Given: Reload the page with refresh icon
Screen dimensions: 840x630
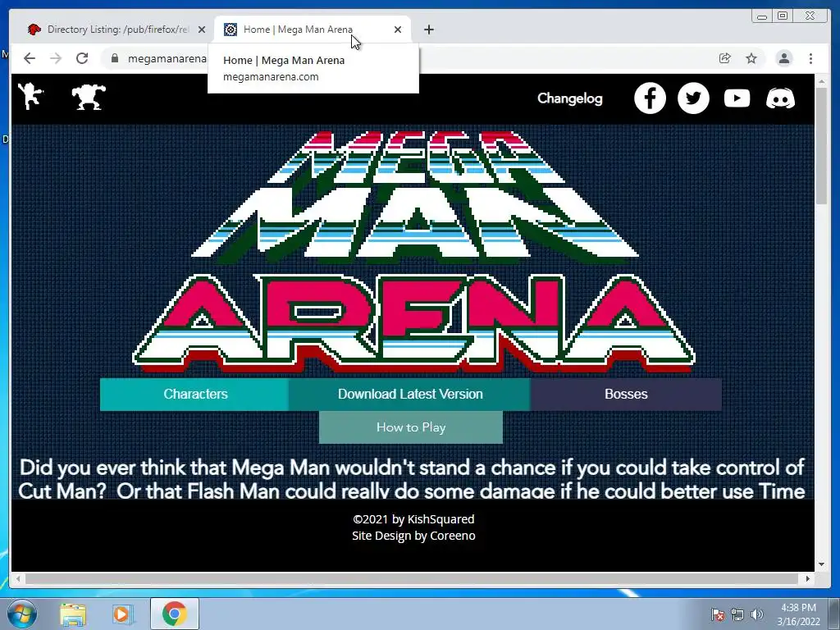Looking at the screenshot, I should tap(82, 58).
